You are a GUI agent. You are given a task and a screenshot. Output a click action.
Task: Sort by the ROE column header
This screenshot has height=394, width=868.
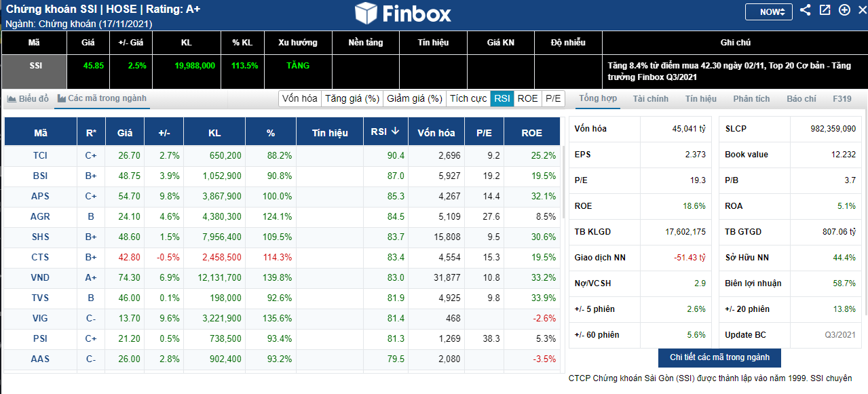(x=532, y=132)
